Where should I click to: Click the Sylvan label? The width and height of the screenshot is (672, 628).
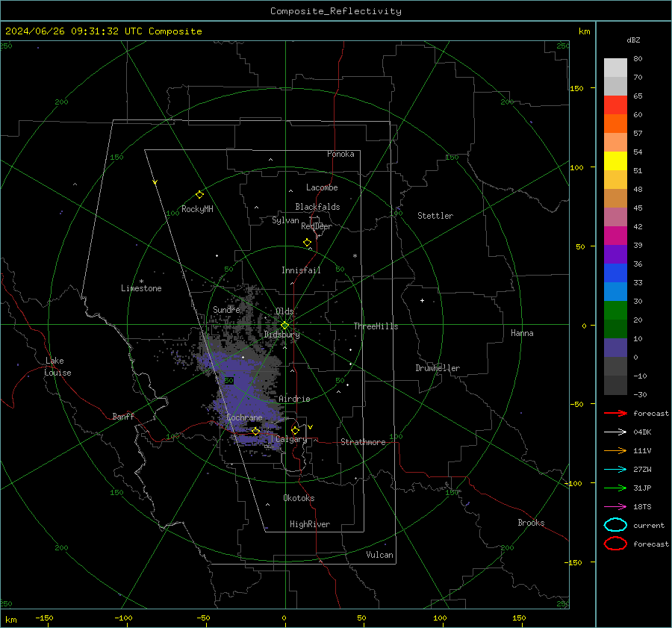click(285, 220)
